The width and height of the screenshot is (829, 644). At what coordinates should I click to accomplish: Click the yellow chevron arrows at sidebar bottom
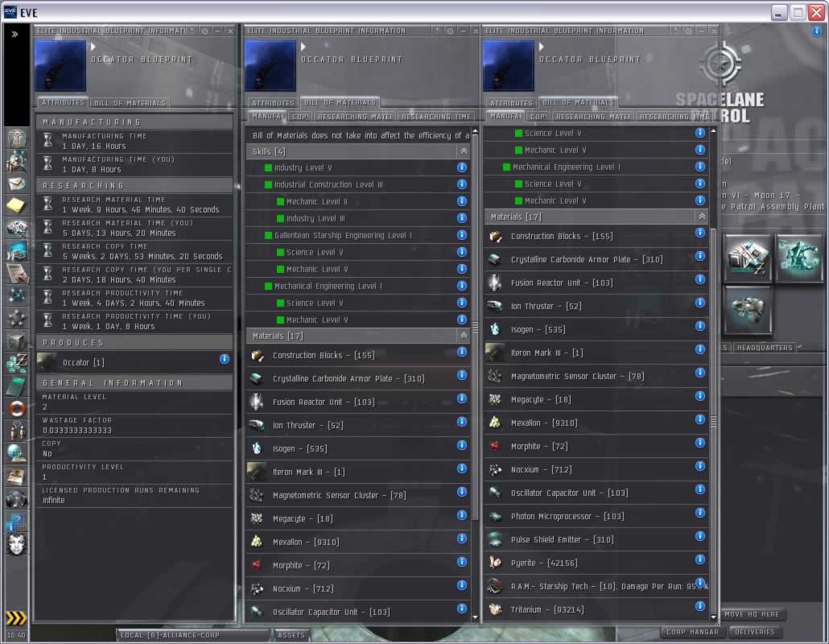[x=16, y=617]
